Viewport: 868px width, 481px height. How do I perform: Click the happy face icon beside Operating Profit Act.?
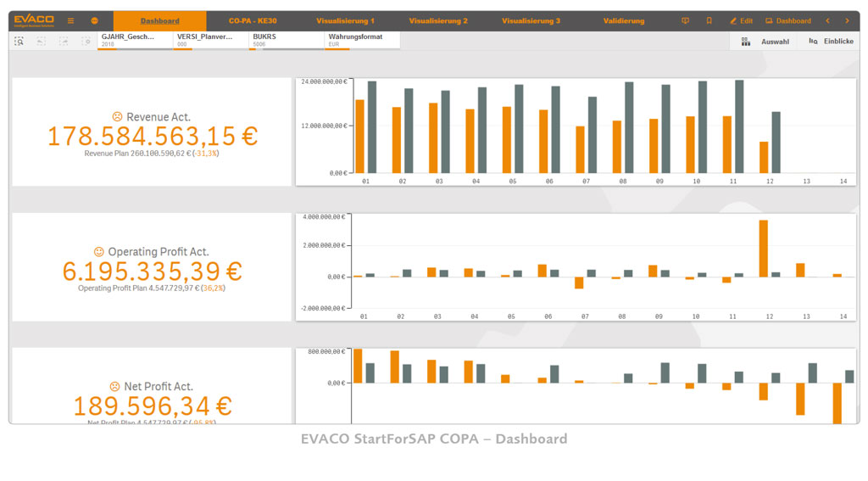point(98,252)
